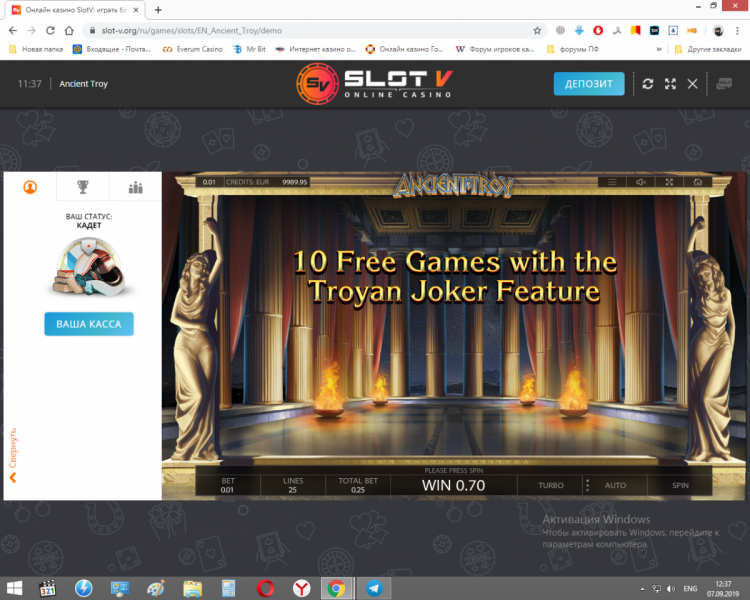Image resolution: width=750 pixels, height=600 pixels.
Task: Click the SPIN button
Action: [680, 485]
